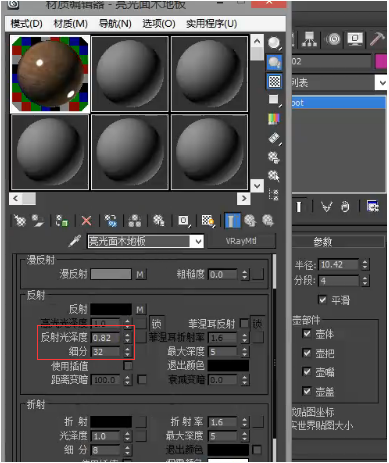This screenshot has width=389, height=463.
Task: Toggle the 距离变暗 checkbox
Action: tap(142, 379)
